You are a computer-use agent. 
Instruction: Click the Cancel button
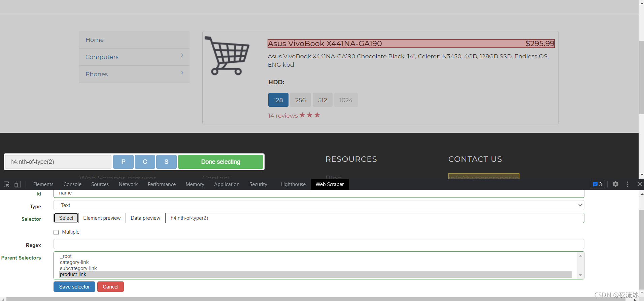(110, 287)
